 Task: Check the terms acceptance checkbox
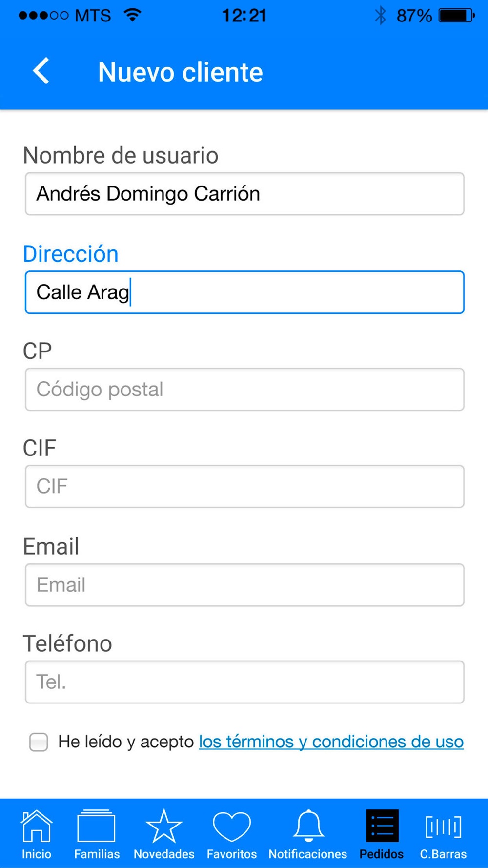[x=39, y=742]
